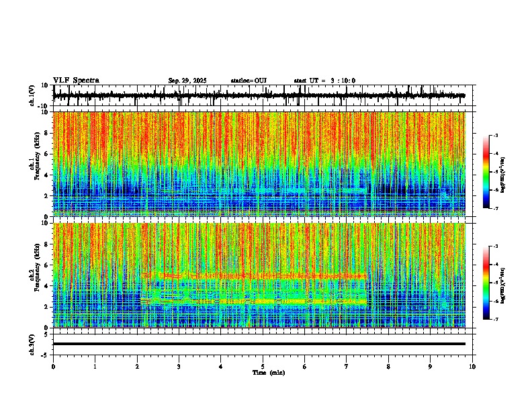Click the time axis end tick label "10"
The image size is (532, 411).
[472, 367]
